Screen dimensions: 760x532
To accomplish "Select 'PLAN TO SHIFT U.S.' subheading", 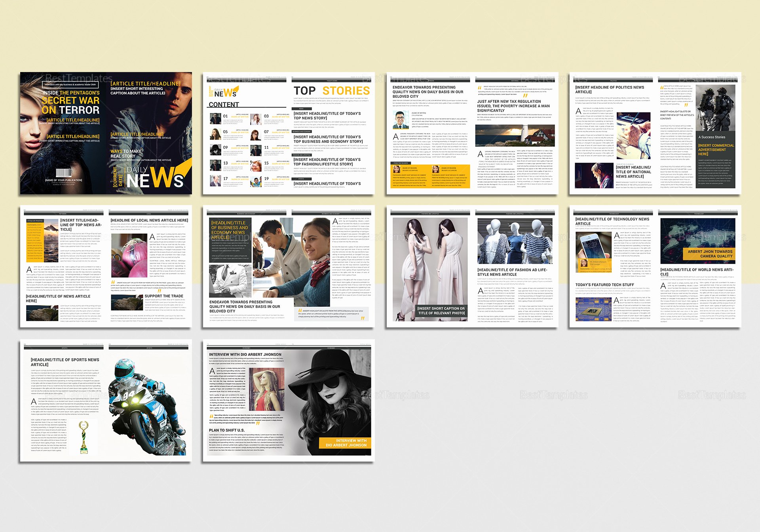I will pos(227,430).
